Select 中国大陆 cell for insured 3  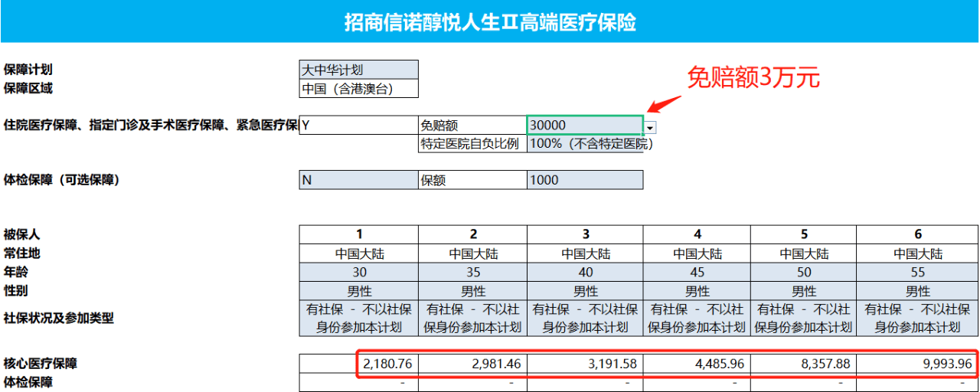pyautogui.click(x=585, y=253)
